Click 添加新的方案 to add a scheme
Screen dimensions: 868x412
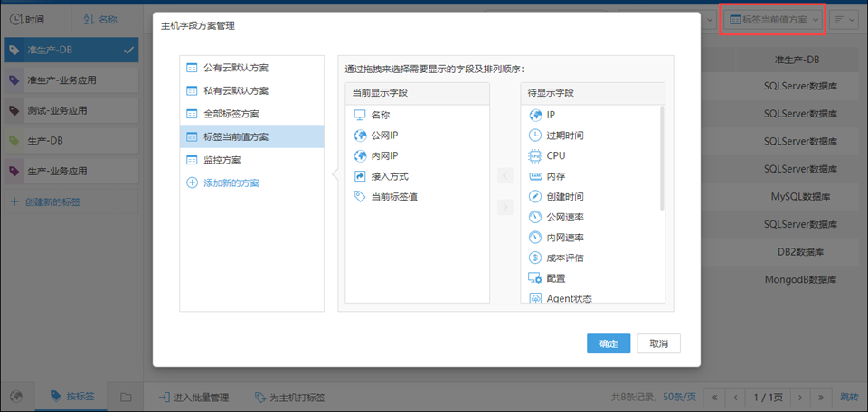pyautogui.click(x=231, y=183)
